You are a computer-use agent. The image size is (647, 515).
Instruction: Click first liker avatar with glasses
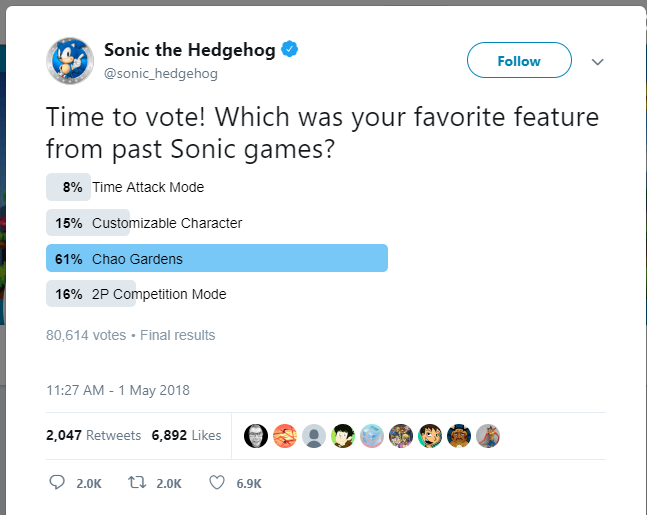pyautogui.click(x=256, y=436)
